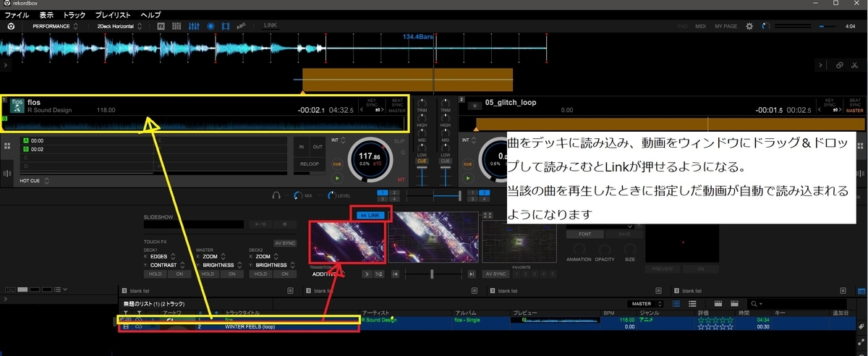
Task: Select hot cue A at 00:00
Action: coord(87,141)
